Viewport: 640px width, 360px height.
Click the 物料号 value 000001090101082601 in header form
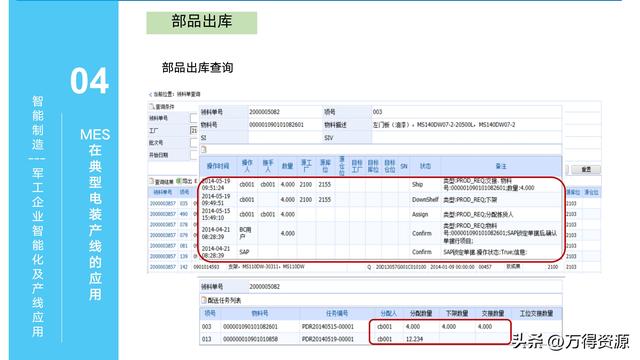pos(276,124)
